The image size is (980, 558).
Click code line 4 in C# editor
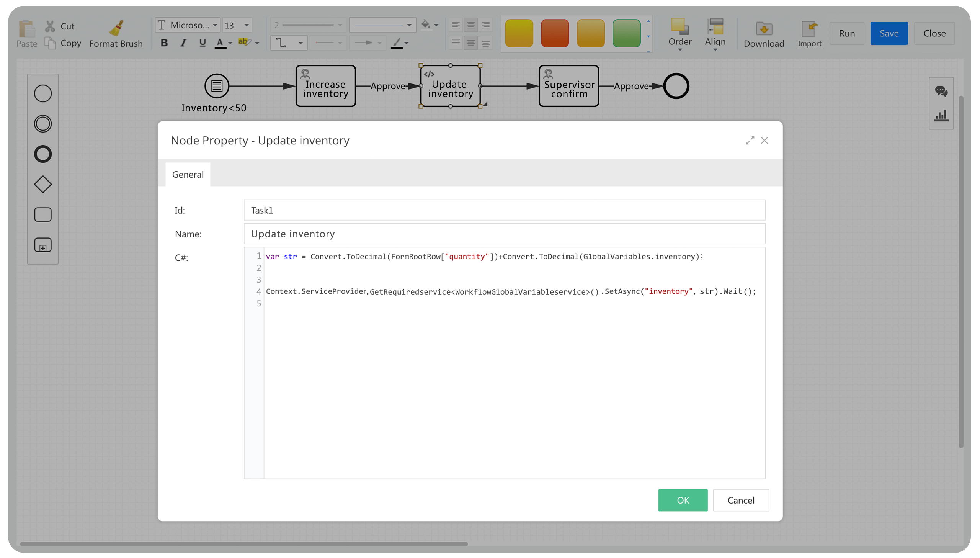coord(511,291)
